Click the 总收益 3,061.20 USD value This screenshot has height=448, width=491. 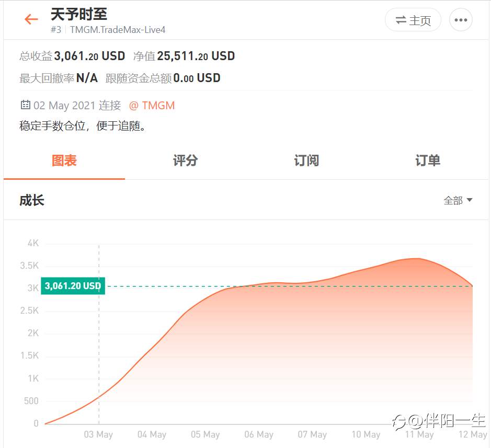pos(89,56)
